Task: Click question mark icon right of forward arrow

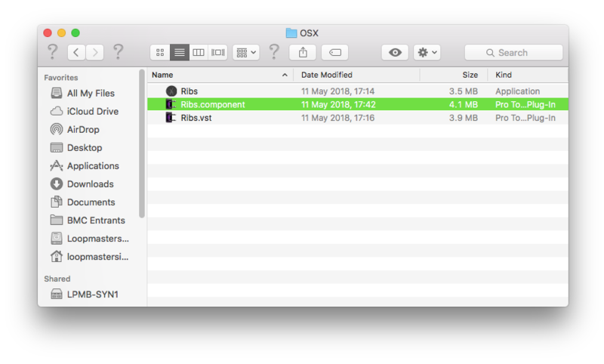Action: (119, 51)
